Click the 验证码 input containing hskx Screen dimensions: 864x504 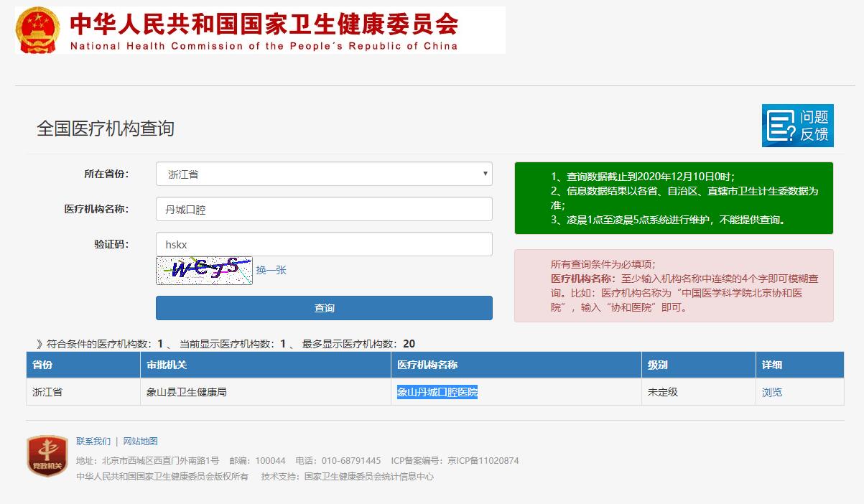click(323, 243)
